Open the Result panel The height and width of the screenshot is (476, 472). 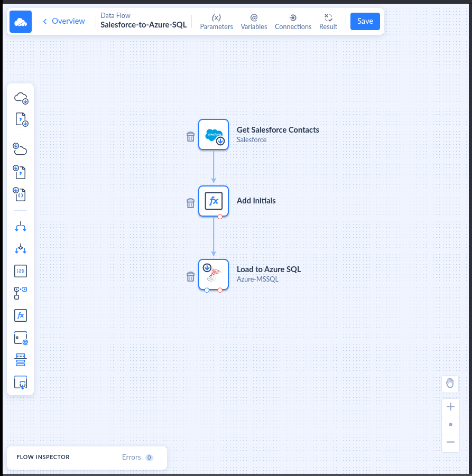coord(328,22)
